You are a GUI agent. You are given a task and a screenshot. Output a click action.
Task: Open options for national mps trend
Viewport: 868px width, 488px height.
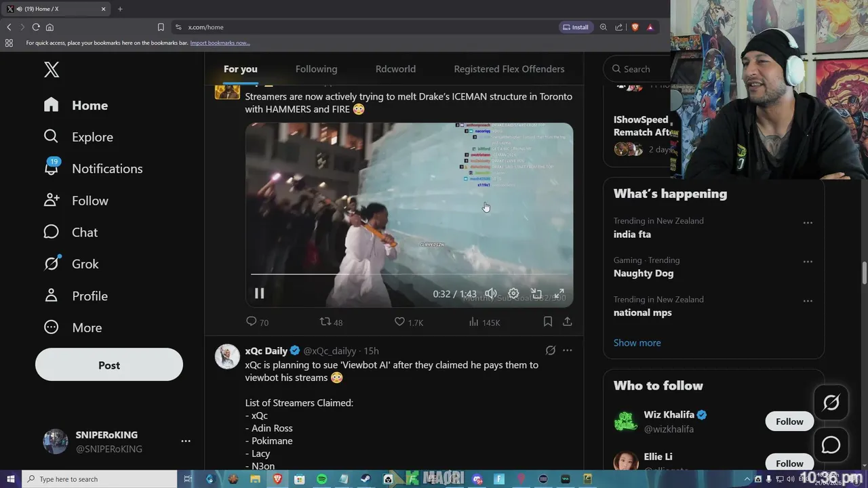(808, 301)
